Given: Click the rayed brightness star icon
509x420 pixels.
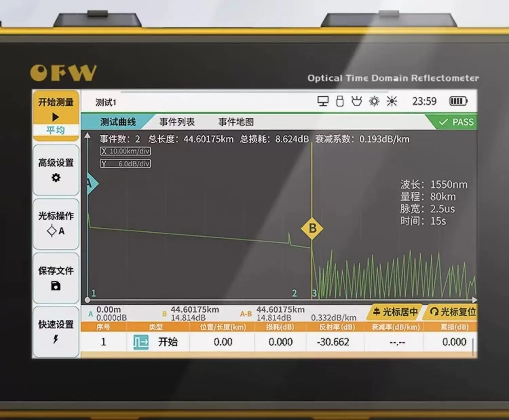Looking at the screenshot, I should coord(392,101).
